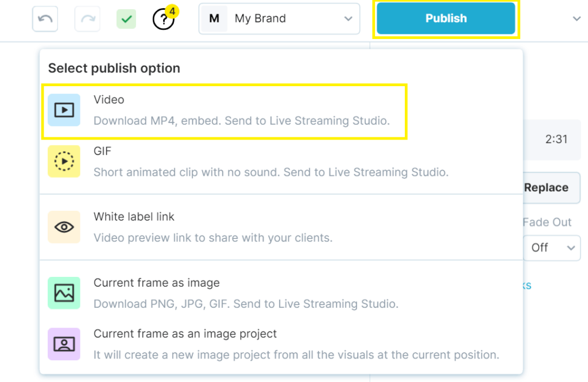Click the 2:31 duration display

coord(555,140)
